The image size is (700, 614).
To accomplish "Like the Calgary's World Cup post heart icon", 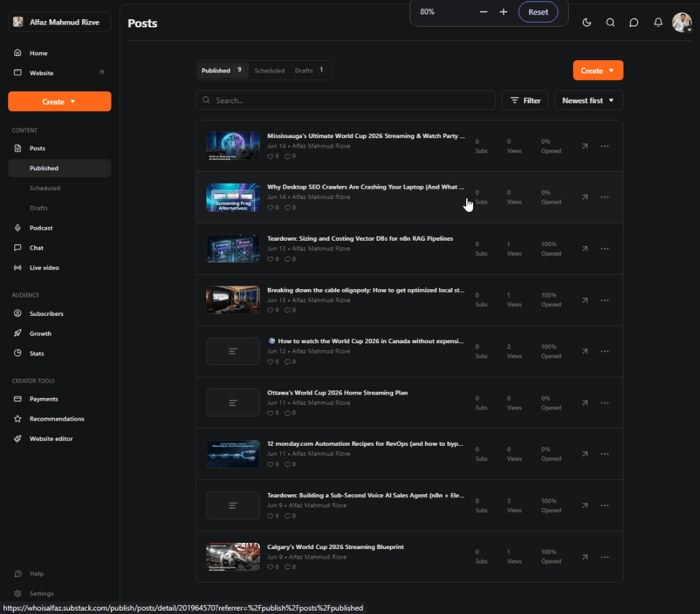I will [x=270, y=567].
